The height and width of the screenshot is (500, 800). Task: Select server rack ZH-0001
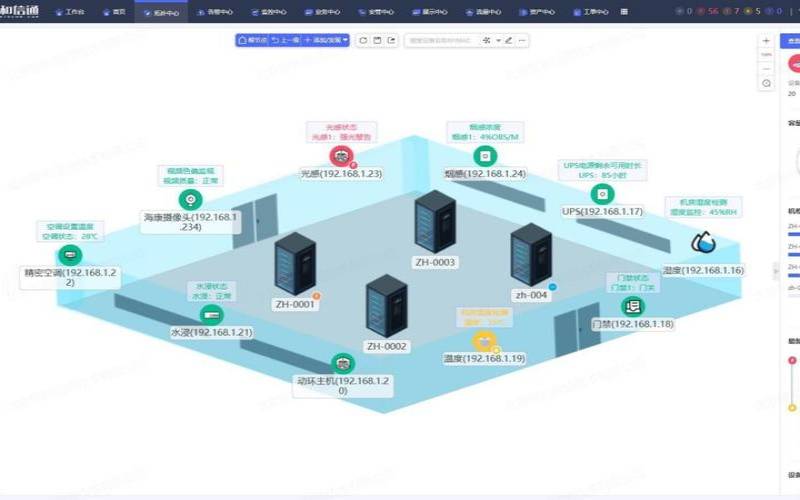[295, 264]
